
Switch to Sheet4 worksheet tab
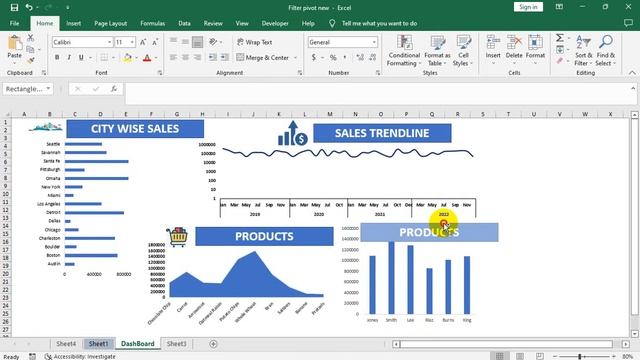pos(66,344)
